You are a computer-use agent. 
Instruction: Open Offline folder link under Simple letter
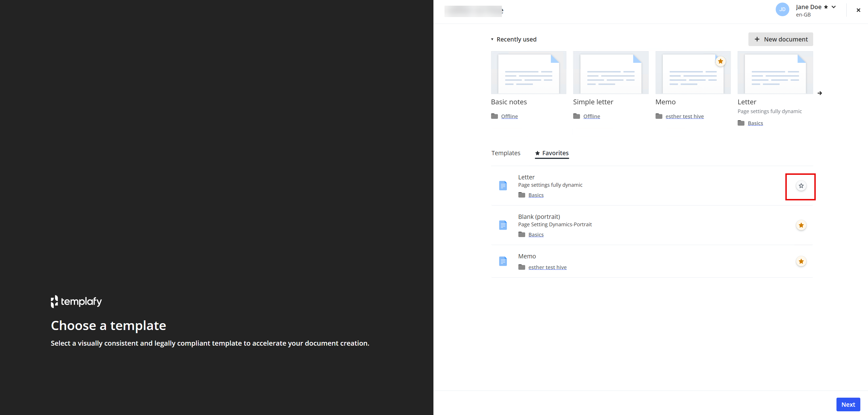click(x=592, y=116)
